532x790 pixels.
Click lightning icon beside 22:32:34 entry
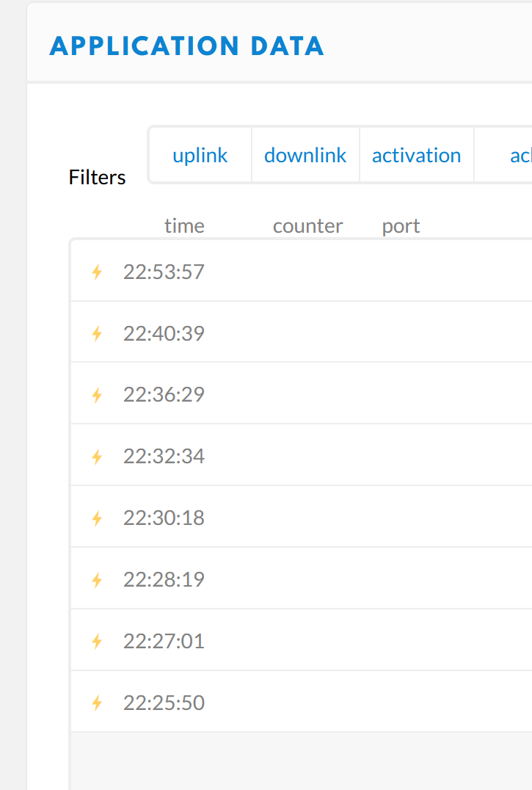[x=97, y=457]
